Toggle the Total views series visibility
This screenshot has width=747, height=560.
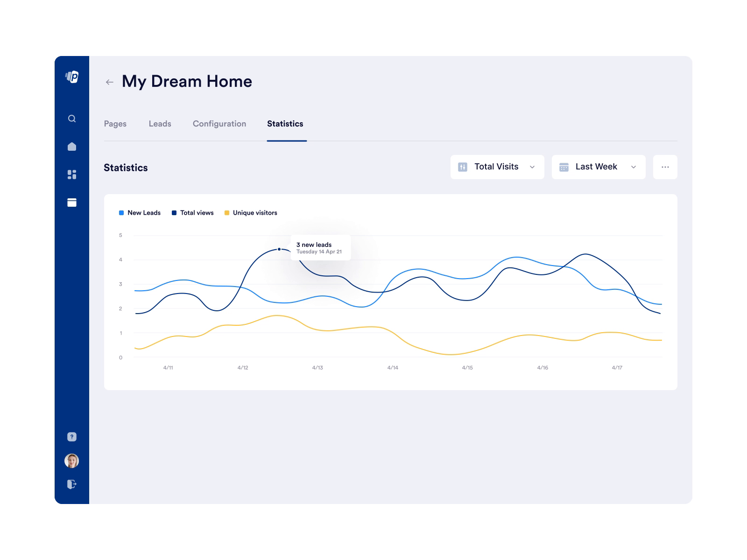coord(192,212)
